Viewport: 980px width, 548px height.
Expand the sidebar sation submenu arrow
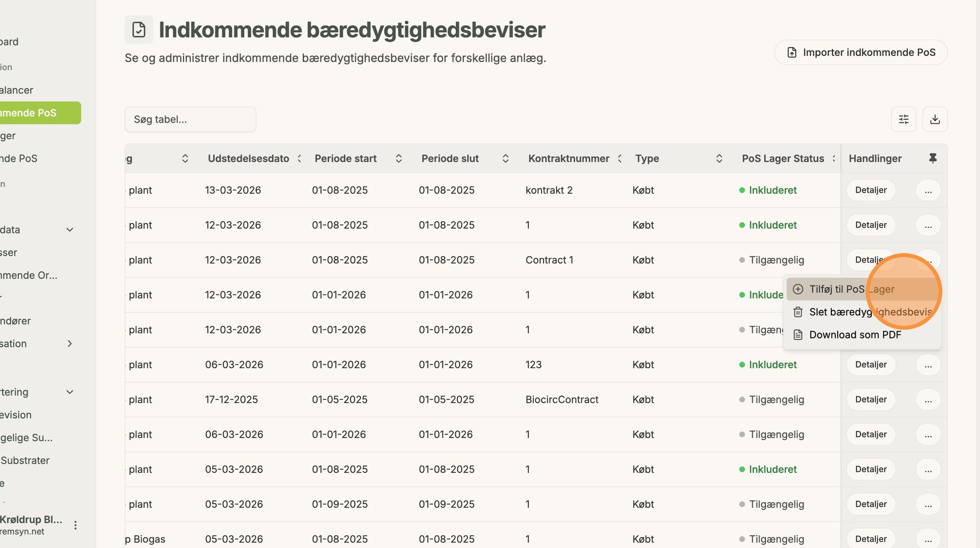click(70, 344)
